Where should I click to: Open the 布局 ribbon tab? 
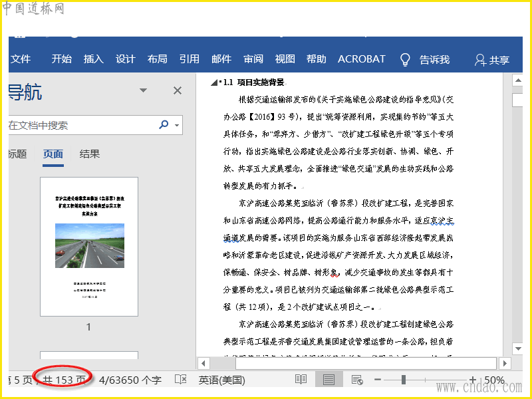point(157,59)
